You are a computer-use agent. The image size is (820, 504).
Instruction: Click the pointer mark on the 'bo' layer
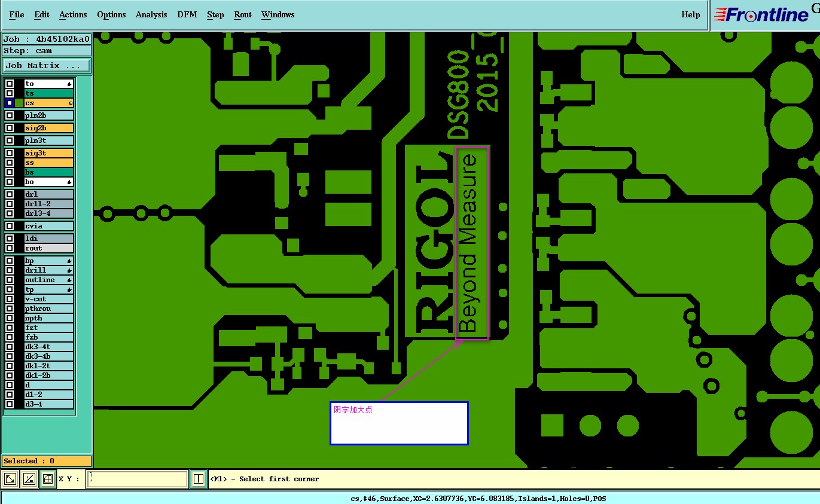coord(70,182)
